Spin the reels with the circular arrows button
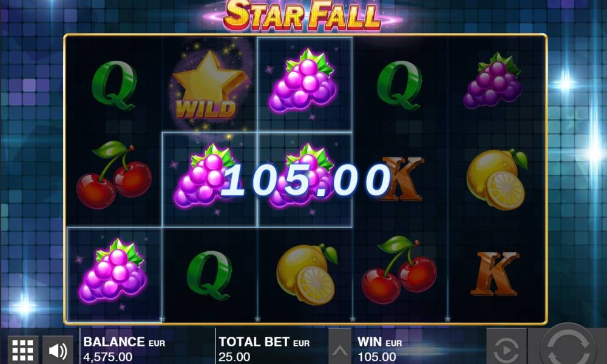This screenshot has width=607, height=364. (568, 346)
